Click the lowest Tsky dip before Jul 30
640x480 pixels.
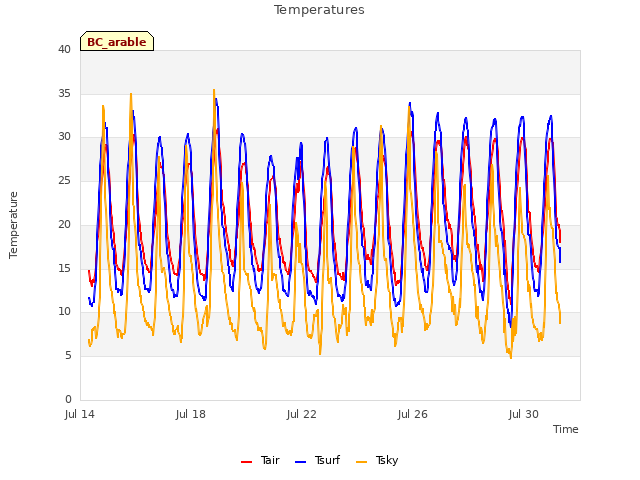[511, 358]
